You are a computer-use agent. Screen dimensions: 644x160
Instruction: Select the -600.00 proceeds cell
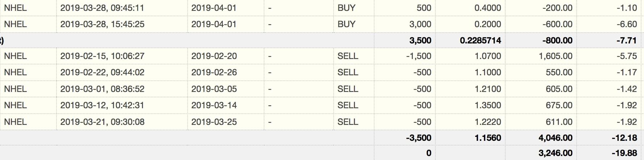pyautogui.click(x=557, y=24)
